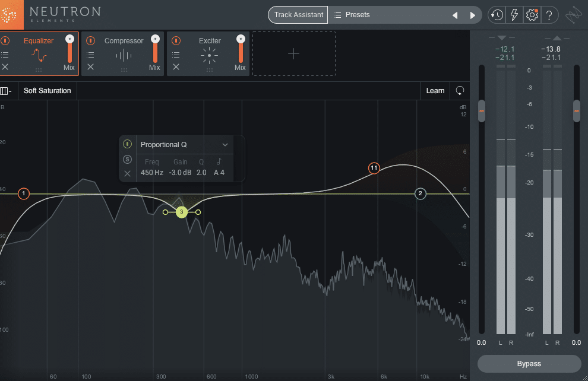The width and height of the screenshot is (588, 381).
Task: Click the Exciter starburst icon
Action: 209,55
